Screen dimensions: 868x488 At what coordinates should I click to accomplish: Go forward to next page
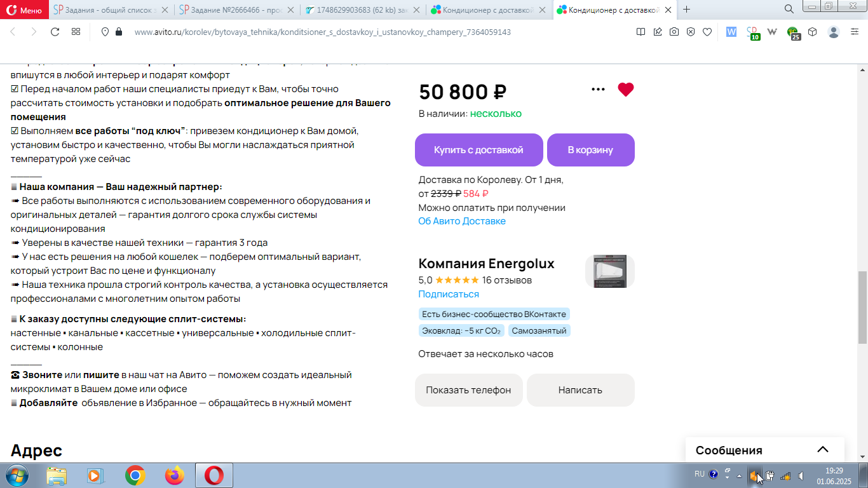34,32
